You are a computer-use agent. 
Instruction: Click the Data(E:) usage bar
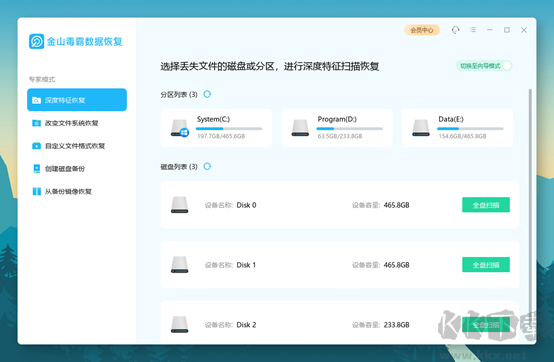coord(470,129)
